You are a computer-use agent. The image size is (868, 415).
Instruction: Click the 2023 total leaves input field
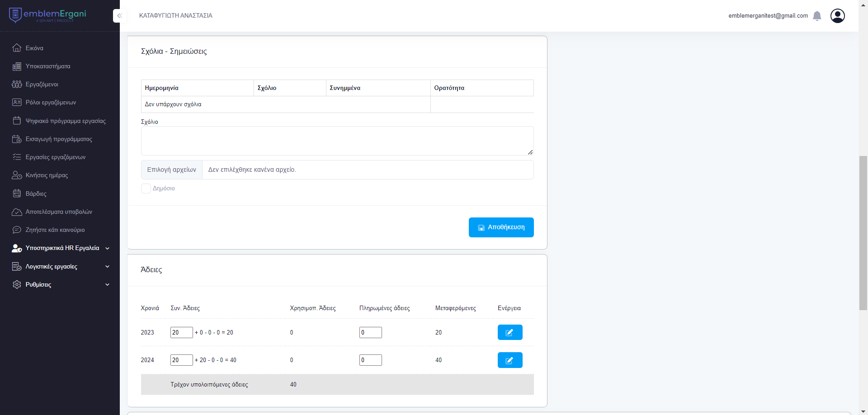[181, 332]
